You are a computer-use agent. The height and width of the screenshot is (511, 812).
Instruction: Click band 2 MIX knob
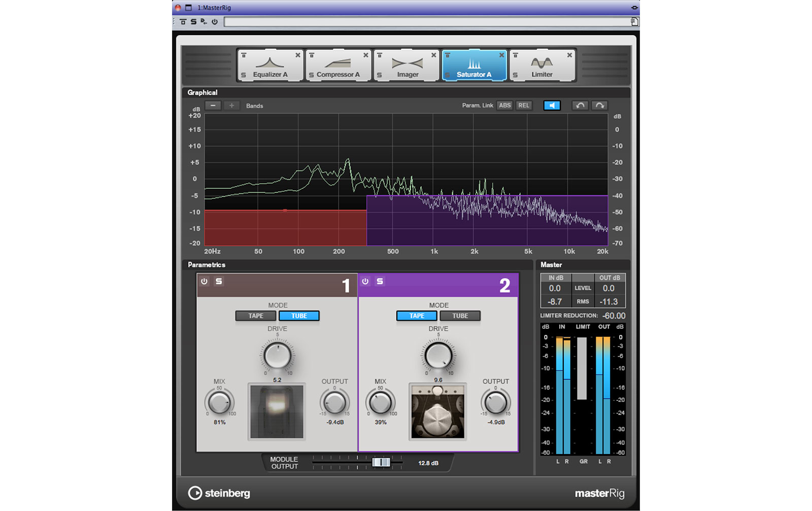tap(380, 403)
